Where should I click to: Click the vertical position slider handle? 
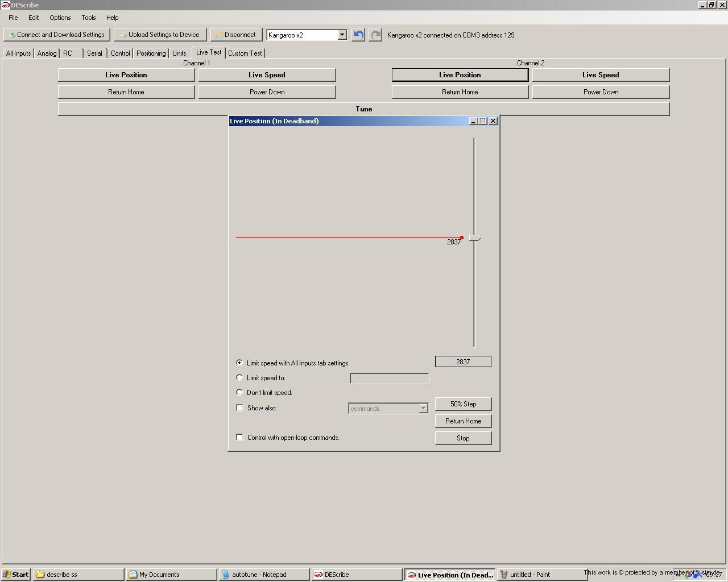(474, 238)
